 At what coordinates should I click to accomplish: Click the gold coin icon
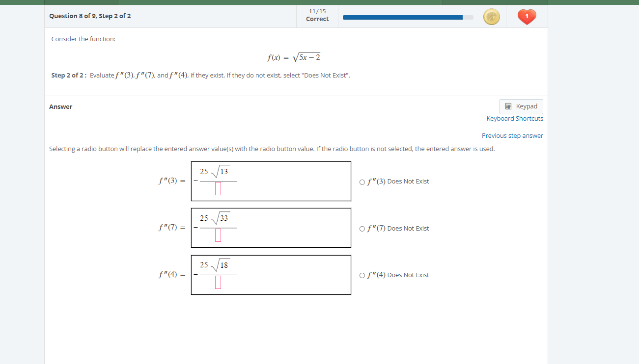click(x=491, y=17)
